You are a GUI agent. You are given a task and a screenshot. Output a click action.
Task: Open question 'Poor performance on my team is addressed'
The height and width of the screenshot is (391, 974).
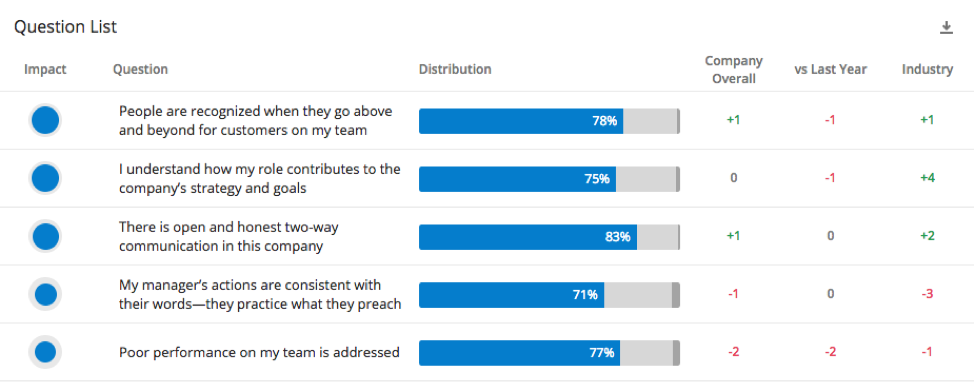click(x=259, y=352)
